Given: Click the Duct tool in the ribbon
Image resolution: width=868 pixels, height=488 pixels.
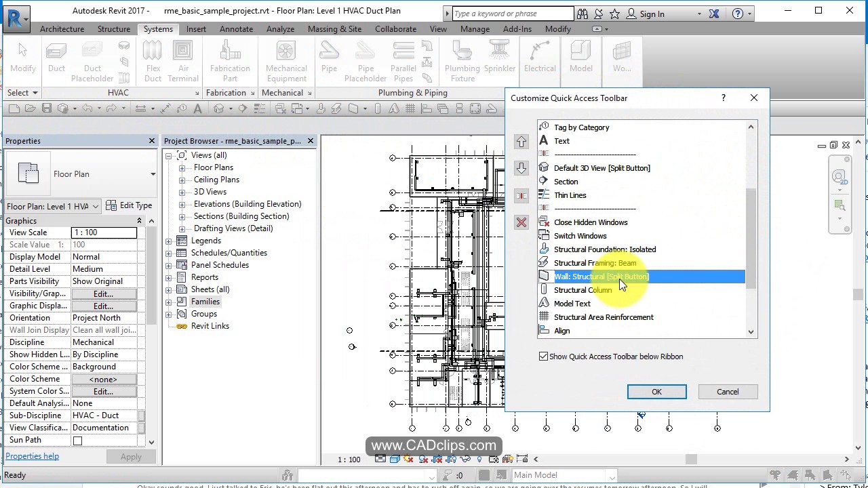Looking at the screenshot, I should (57, 58).
